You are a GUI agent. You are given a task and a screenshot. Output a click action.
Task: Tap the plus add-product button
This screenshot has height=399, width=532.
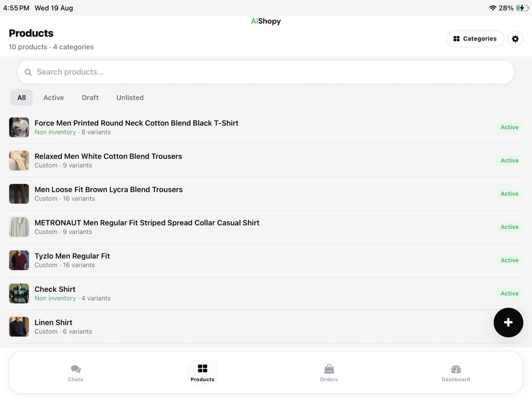508,322
